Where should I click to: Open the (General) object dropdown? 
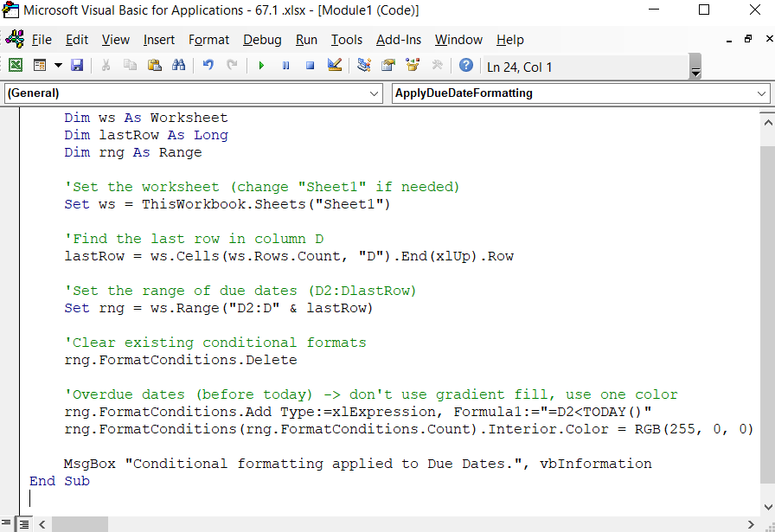(374, 93)
